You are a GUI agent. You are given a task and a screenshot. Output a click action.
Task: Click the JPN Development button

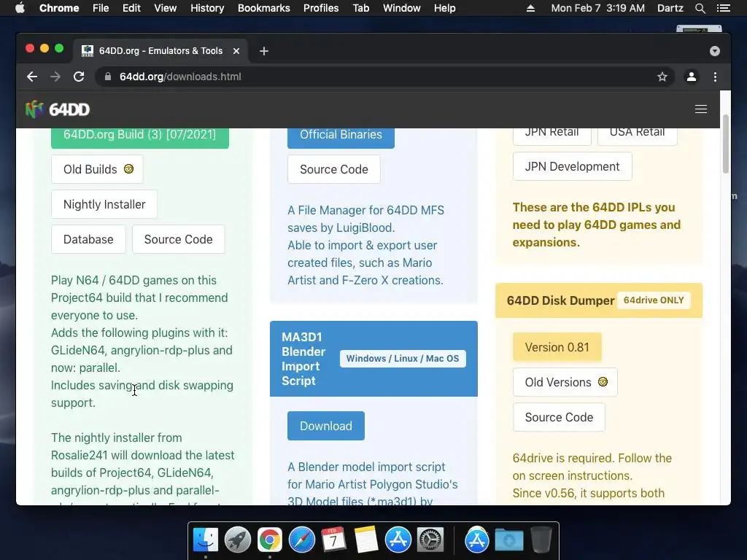(x=572, y=167)
